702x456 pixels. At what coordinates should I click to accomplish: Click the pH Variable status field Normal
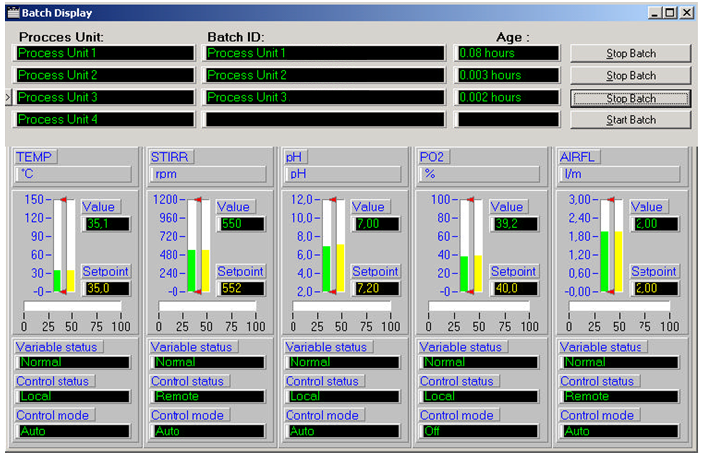(x=341, y=362)
